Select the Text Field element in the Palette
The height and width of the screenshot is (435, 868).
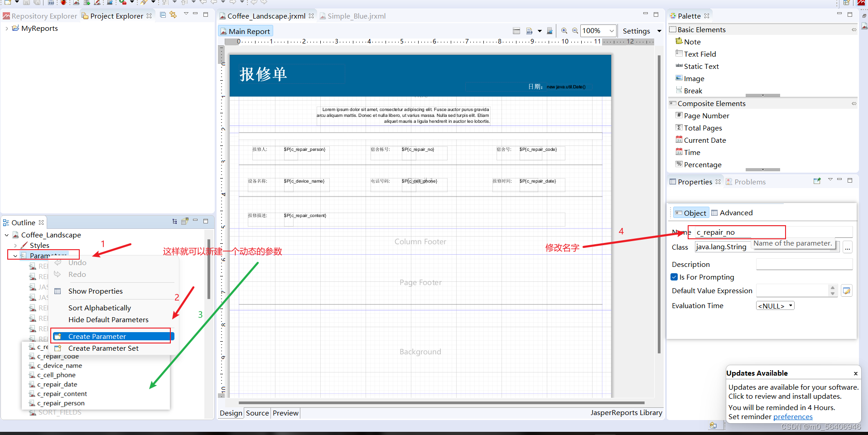700,54
